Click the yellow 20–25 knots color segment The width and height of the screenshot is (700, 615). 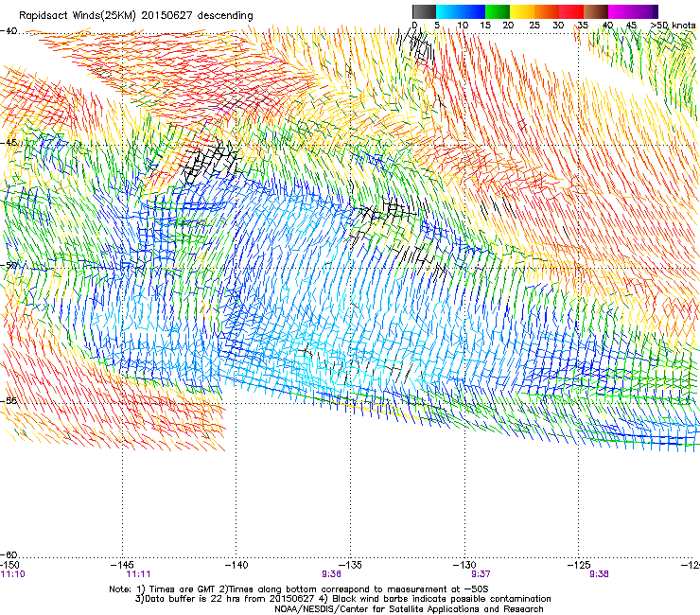(x=522, y=11)
